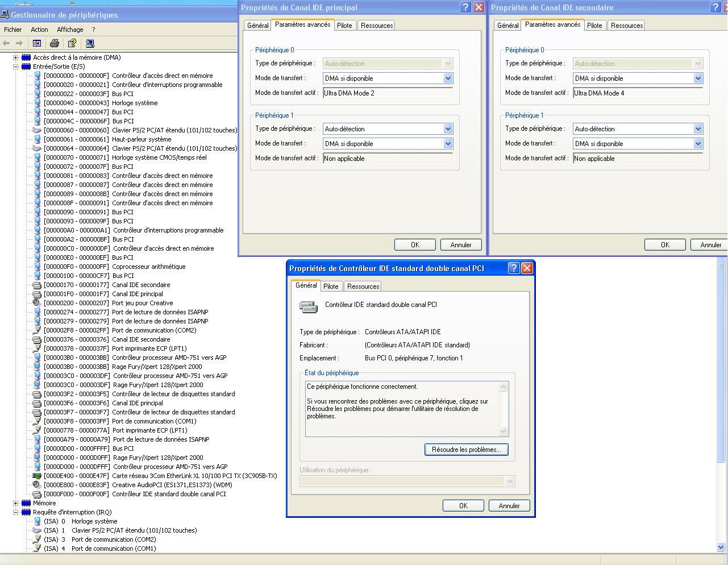The height and width of the screenshot is (565, 728).
Task: Switch to Ressources tab in Canal IDE secondaire
Action: point(627,26)
